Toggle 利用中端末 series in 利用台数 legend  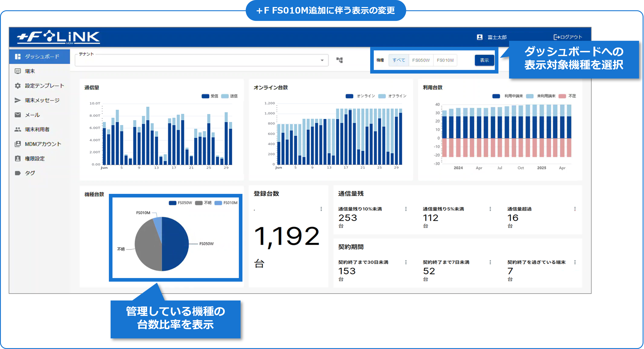(x=508, y=96)
